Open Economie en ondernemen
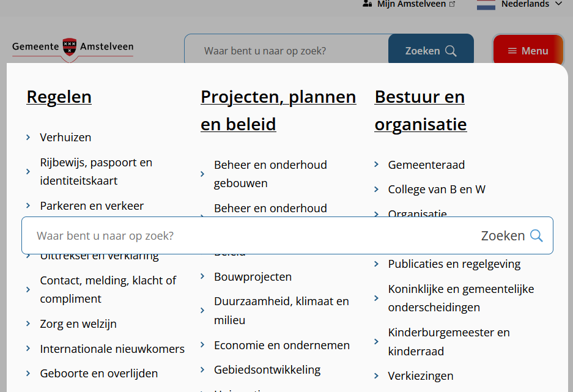573x392 pixels. (282, 345)
